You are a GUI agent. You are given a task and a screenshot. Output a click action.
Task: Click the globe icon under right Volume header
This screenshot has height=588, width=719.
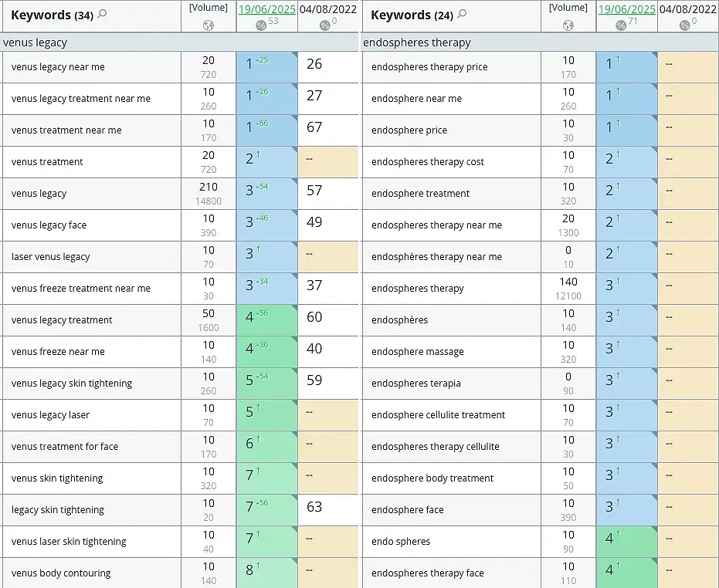click(568, 25)
